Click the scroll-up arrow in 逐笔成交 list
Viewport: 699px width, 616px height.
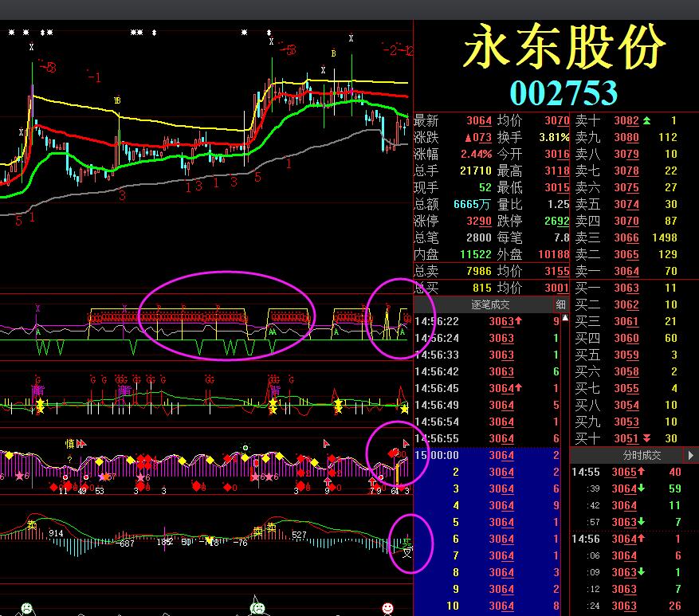click(x=565, y=318)
